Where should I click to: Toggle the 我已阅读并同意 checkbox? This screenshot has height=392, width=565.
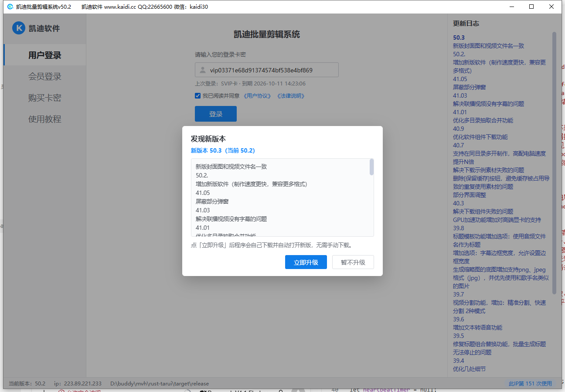tap(197, 96)
